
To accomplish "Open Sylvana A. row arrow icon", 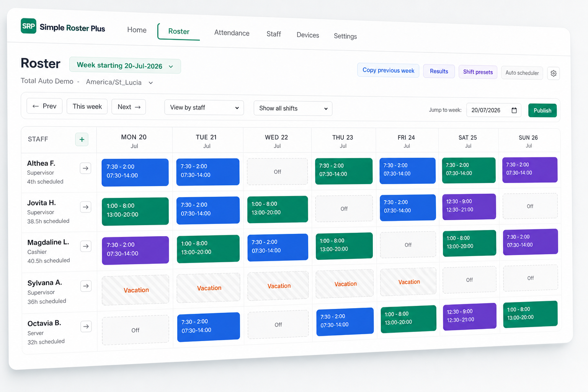I will coord(86,286).
